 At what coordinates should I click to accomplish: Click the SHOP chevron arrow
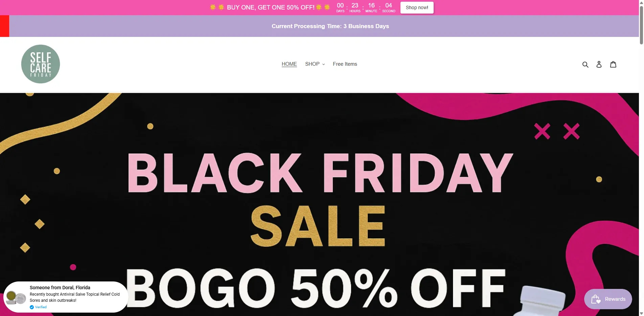coord(323,64)
